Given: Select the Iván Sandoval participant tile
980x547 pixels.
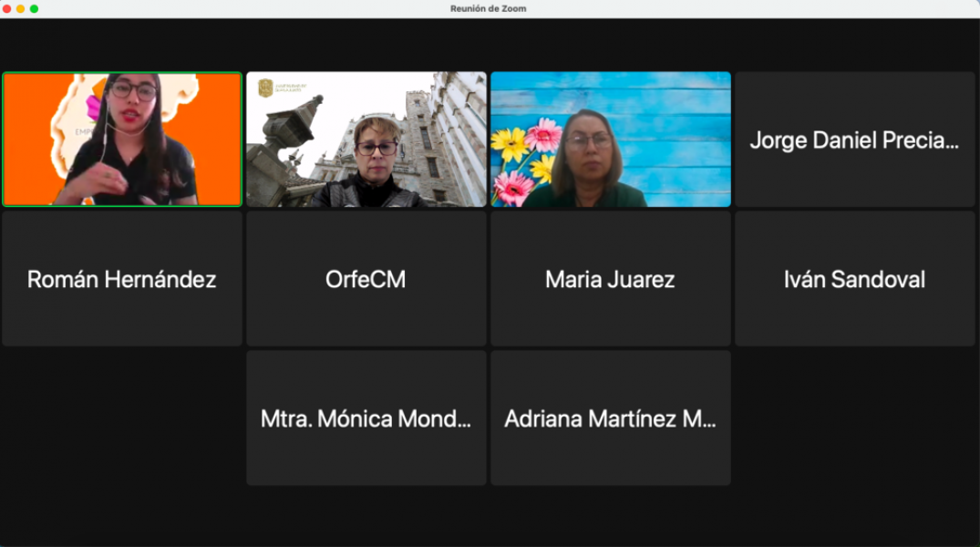Looking at the screenshot, I should point(854,279).
